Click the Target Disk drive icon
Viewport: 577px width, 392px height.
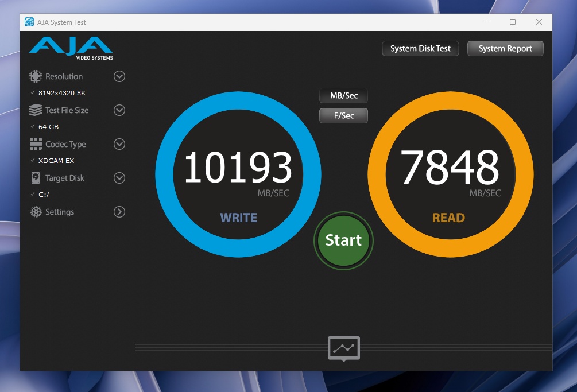(36, 178)
